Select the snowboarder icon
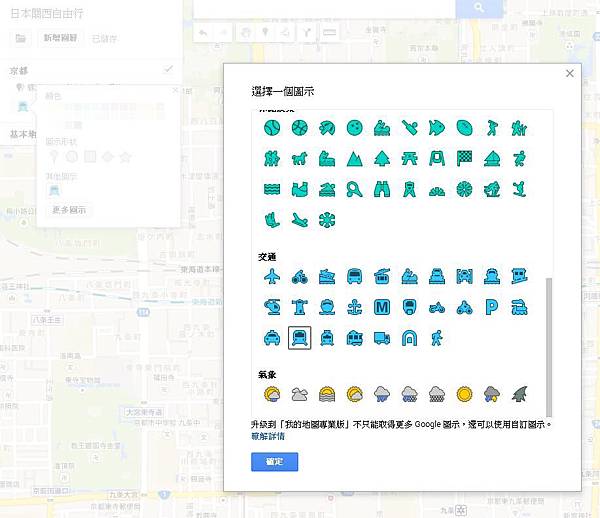600x518 pixels. point(520,189)
